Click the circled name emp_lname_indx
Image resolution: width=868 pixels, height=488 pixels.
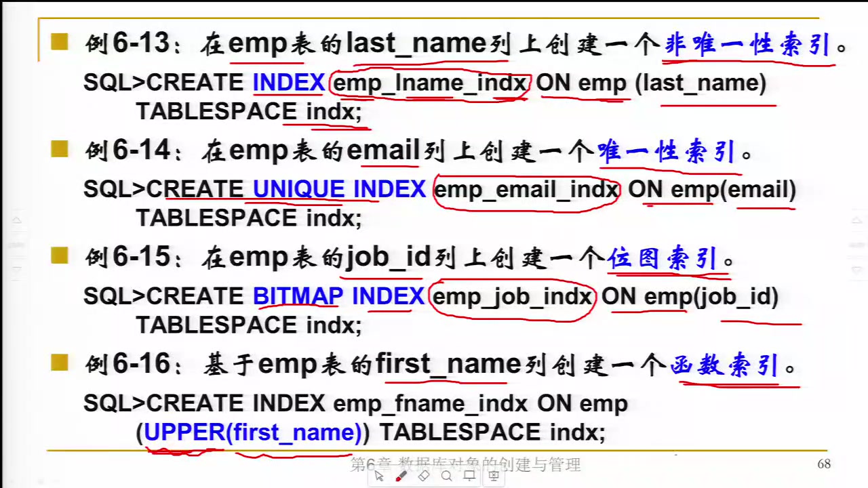coord(430,83)
